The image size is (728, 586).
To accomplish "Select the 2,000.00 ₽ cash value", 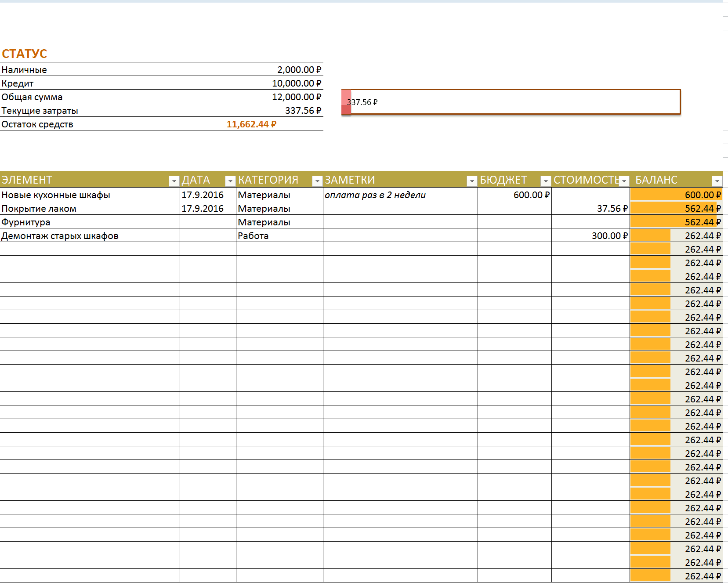I will point(299,70).
